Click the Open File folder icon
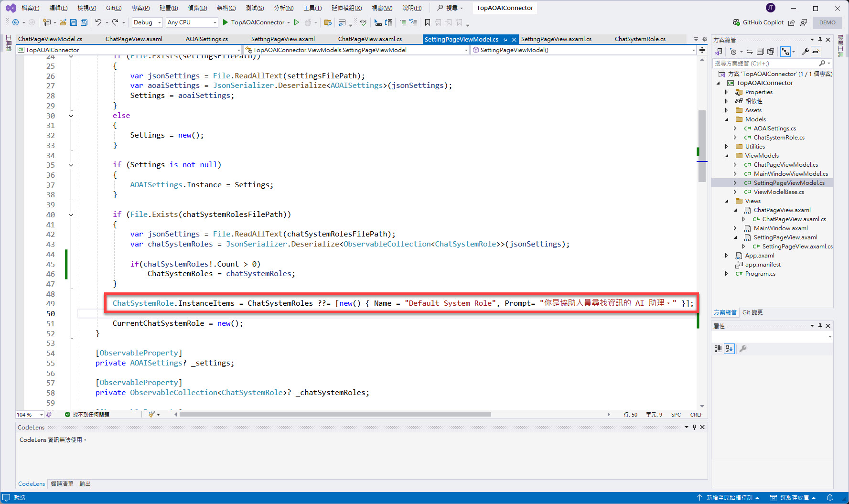Screen dimensions: 849x504 click(x=63, y=22)
